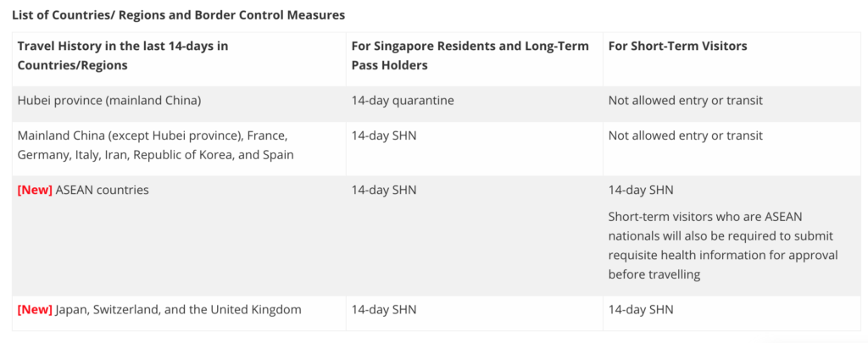Screen dimensions: 868x343
Task: Click the 'List of Countries/ Regions' table title
Action: coord(178,14)
